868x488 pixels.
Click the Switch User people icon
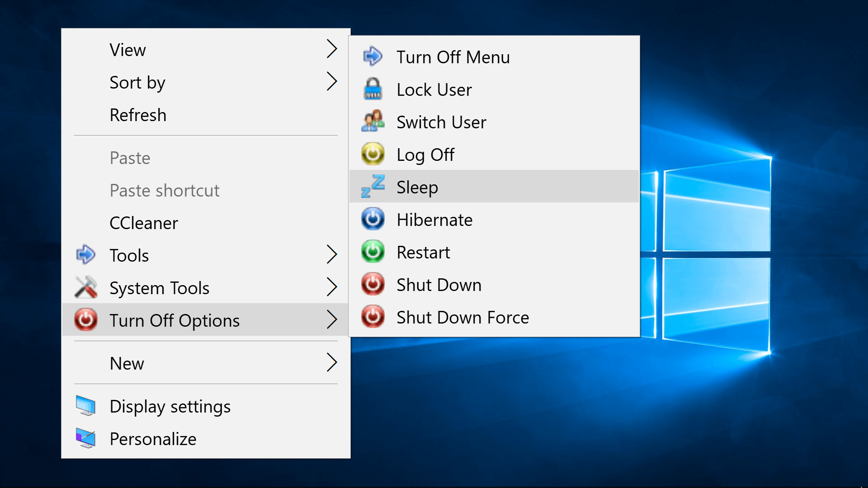pyautogui.click(x=373, y=122)
